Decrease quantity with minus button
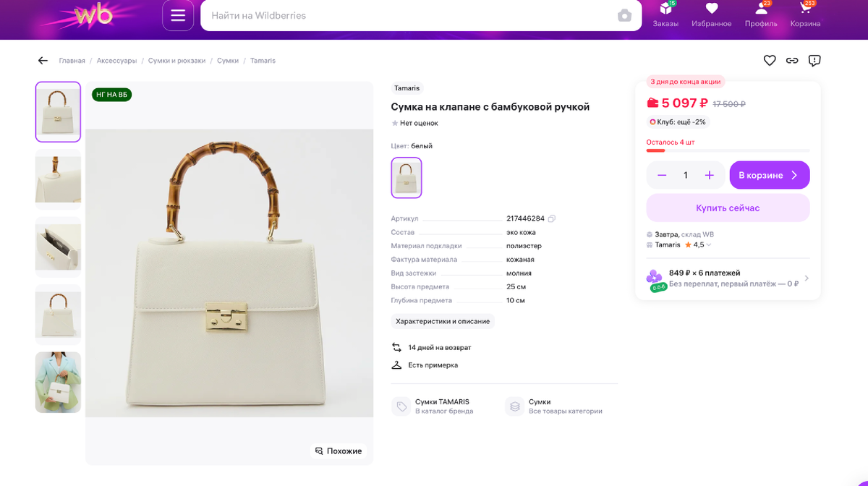This screenshot has height=486, width=868. tap(662, 175)
